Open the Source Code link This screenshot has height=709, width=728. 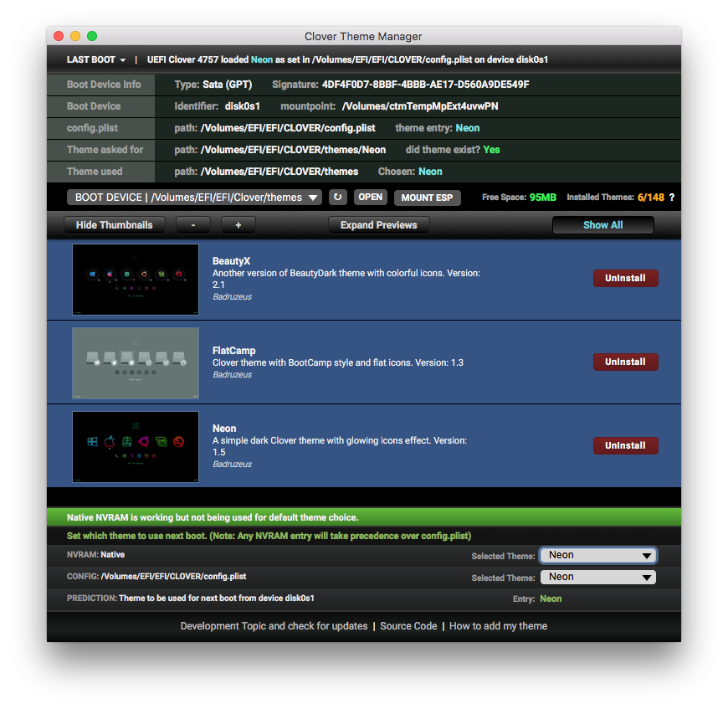point(408,626)
